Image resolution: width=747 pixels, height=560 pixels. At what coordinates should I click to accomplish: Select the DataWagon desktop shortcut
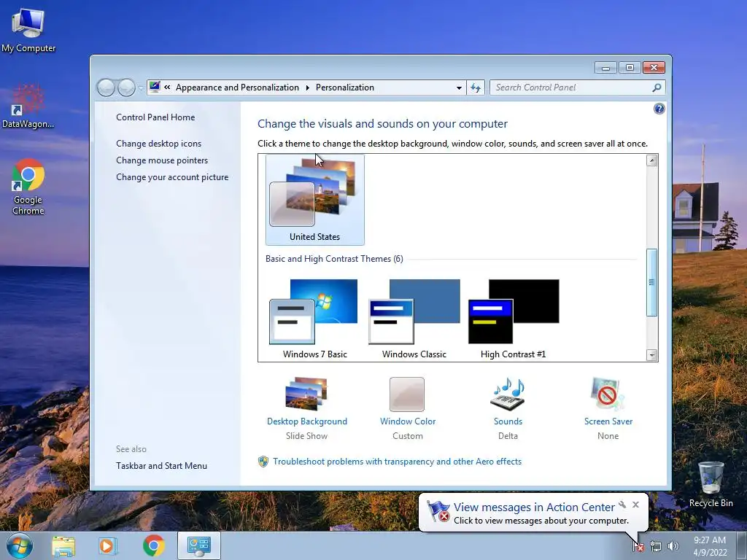28,106
